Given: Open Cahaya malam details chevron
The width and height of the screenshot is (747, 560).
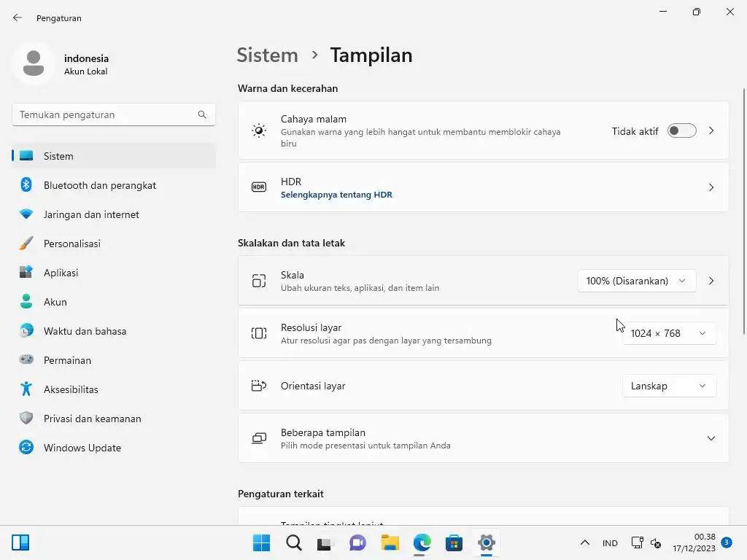Looking at the screenshot, I should [711, 131].
